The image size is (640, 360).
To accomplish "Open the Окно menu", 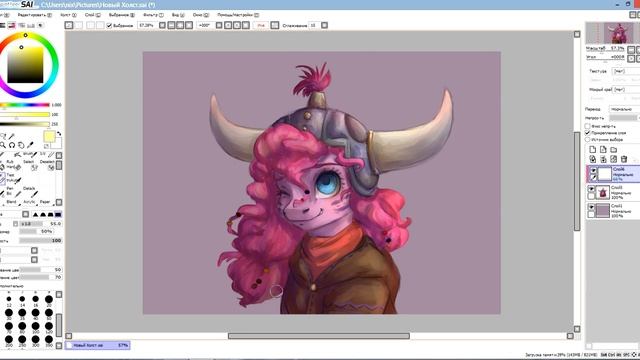I will tap(200, 15).
